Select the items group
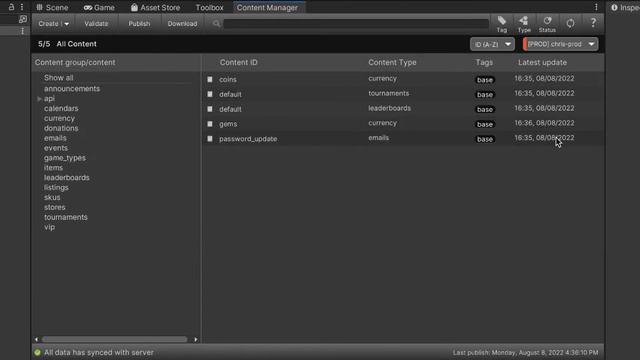This screenshot has width=640, height=360. tap(53, 168)
